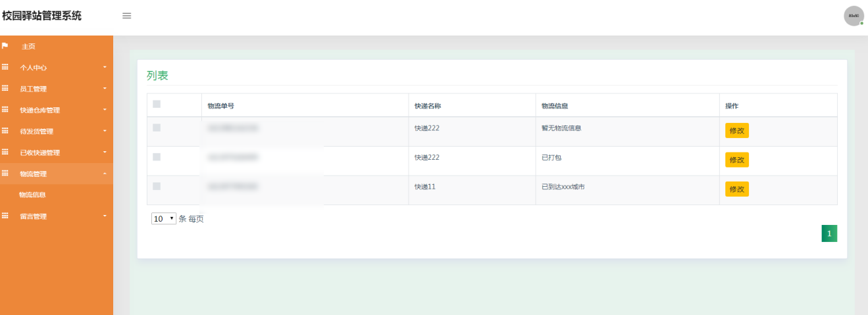Expand the 已收快递管理 menu arrow
This screenshot has height=315, width=868.
pyautogui.click(x=105, y=153)
